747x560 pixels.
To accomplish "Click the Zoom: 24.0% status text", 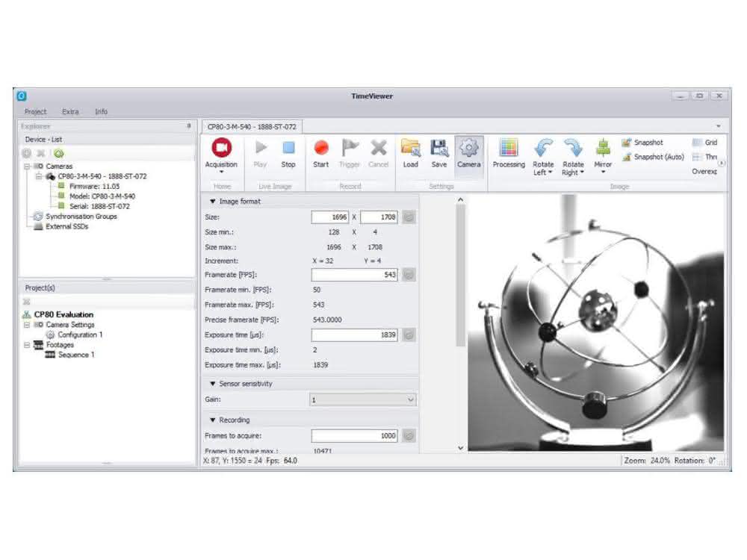I will (647, 461).
